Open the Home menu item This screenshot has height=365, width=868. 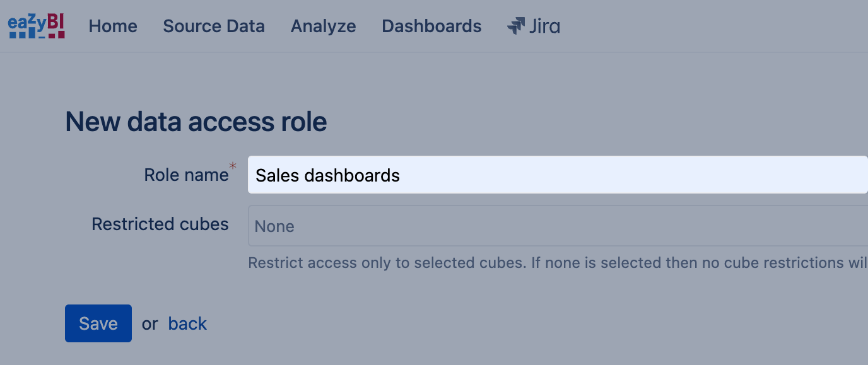[113, 26]
